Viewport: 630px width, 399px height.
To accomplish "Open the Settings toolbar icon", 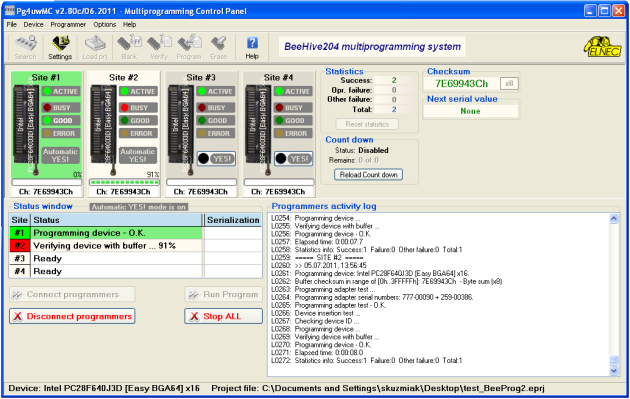I will 60,47.
